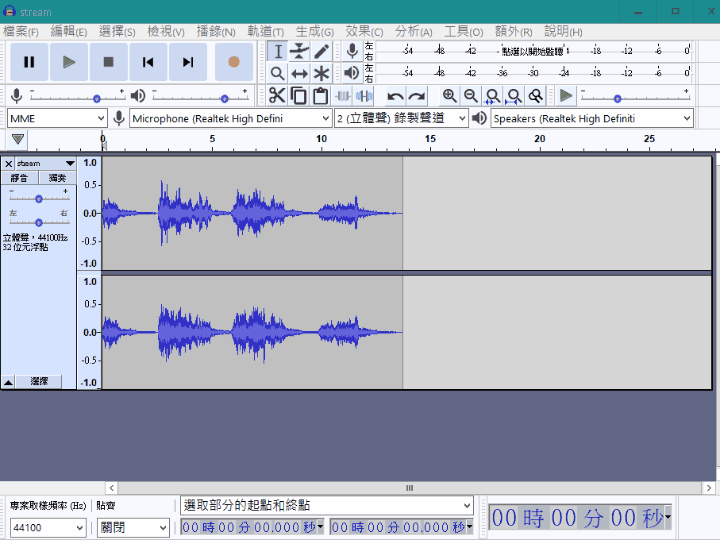Click the Cut scissors icon

[x=277, y=96]
